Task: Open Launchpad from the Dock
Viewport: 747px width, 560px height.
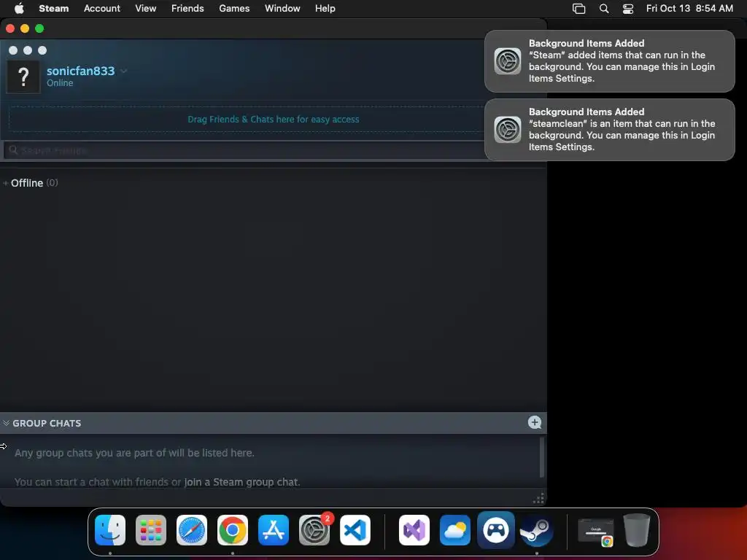Action: tap(151, 530)
